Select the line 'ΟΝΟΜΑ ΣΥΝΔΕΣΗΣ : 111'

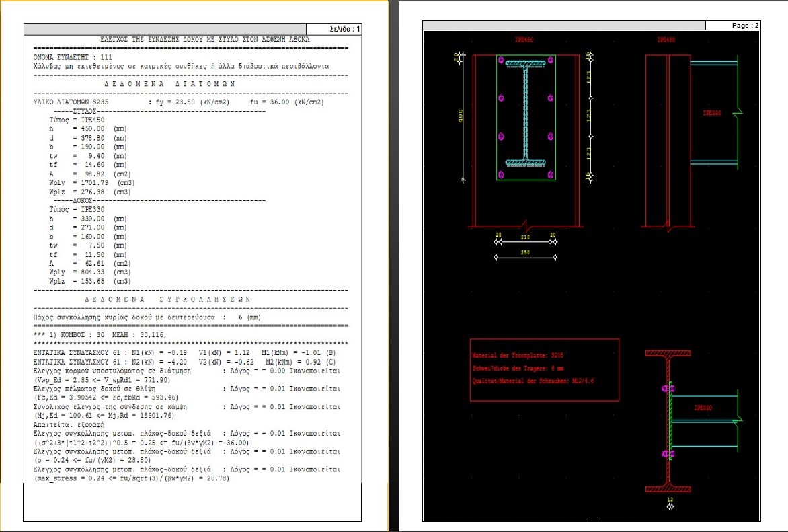pos(73,57)
